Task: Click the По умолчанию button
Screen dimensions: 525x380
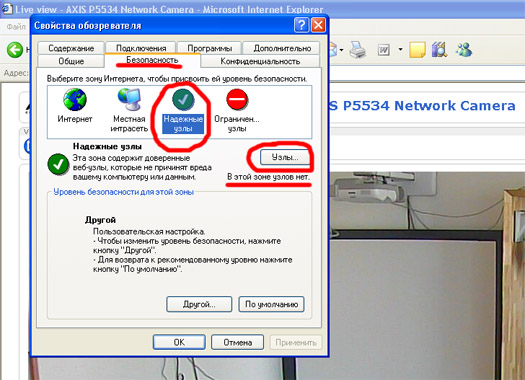Action: [x=272, y=304]
